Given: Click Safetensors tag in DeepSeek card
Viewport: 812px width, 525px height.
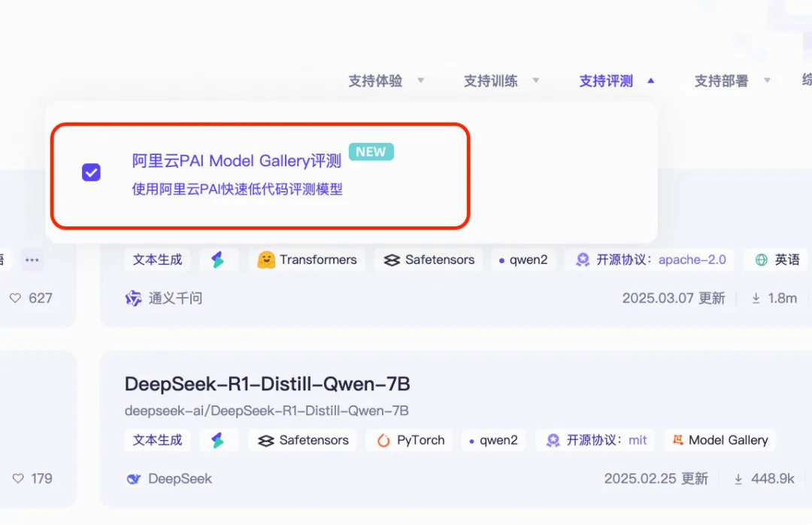Looking at the screenshot, I should pos(303,440).
